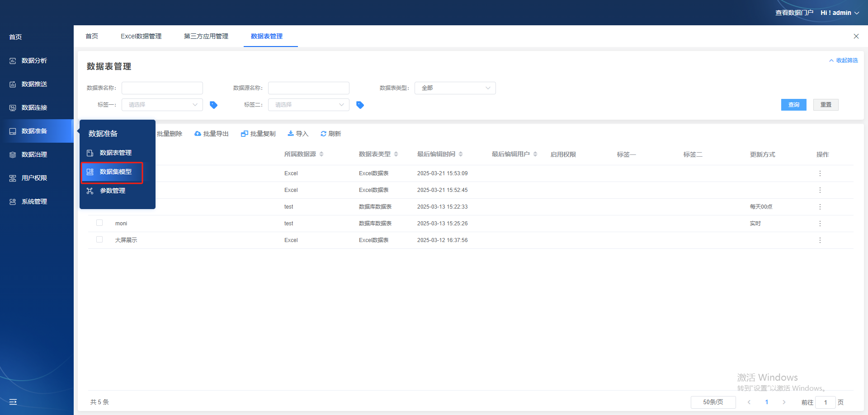
Task: Check the box for moni row
Action: [x=99, y=223]
